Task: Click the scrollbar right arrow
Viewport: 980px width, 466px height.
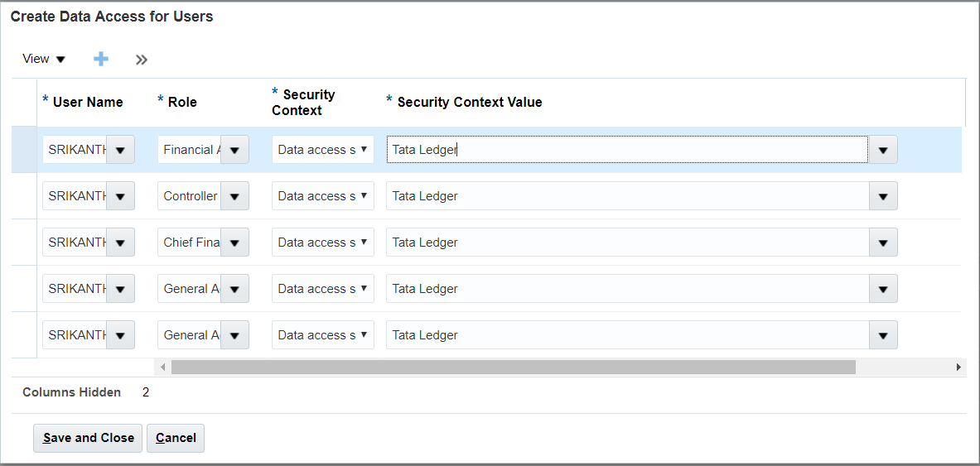Action: pos(958,367)
